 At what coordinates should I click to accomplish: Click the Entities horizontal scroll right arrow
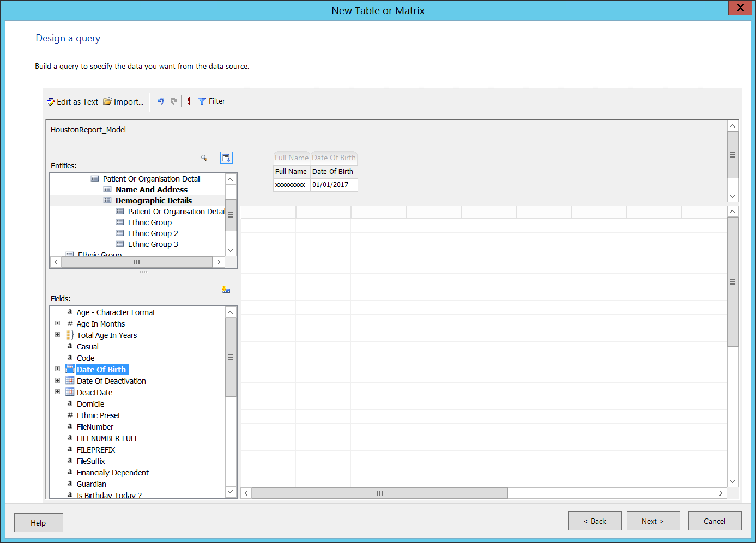[x=219, y=262]
